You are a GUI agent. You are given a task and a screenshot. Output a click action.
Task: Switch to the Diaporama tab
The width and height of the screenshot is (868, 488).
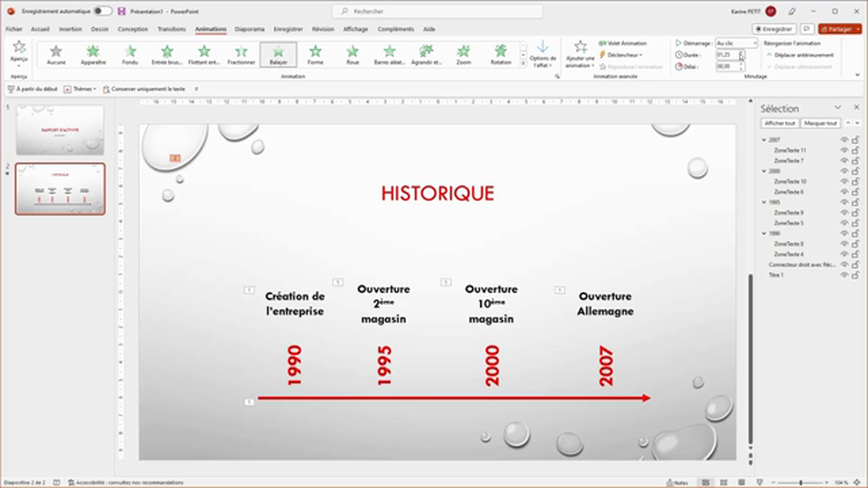click(250, 29)
